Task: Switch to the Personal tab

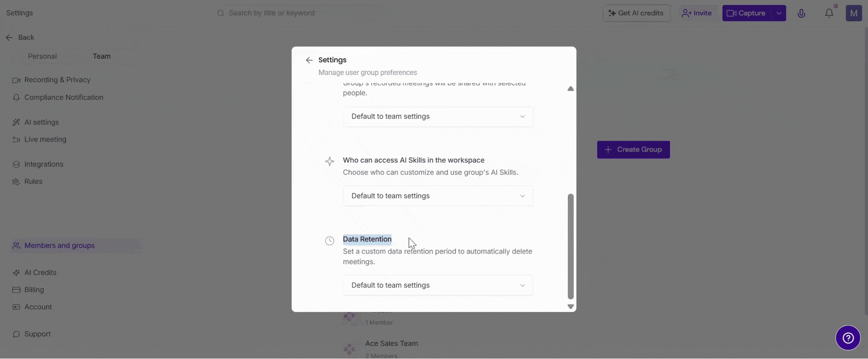Action: (42, 57)
